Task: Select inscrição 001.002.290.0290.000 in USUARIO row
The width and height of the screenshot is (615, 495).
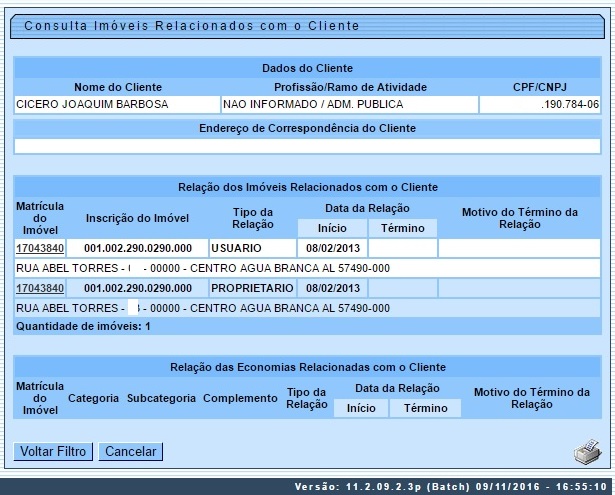Action: click(x=138, y=248)
